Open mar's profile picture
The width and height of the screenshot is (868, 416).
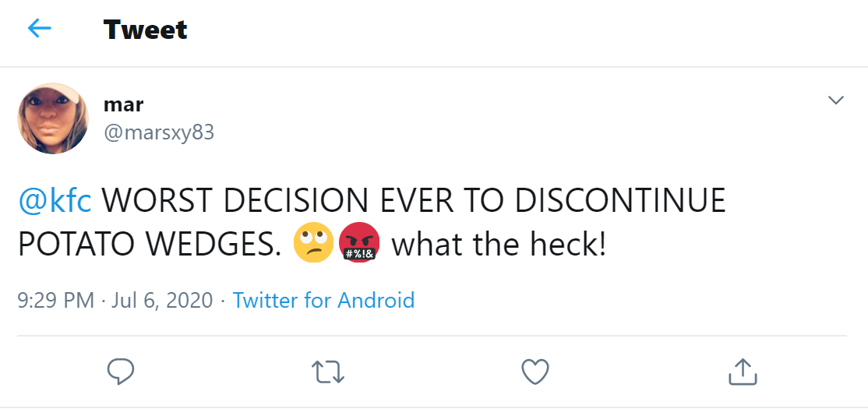53,118
